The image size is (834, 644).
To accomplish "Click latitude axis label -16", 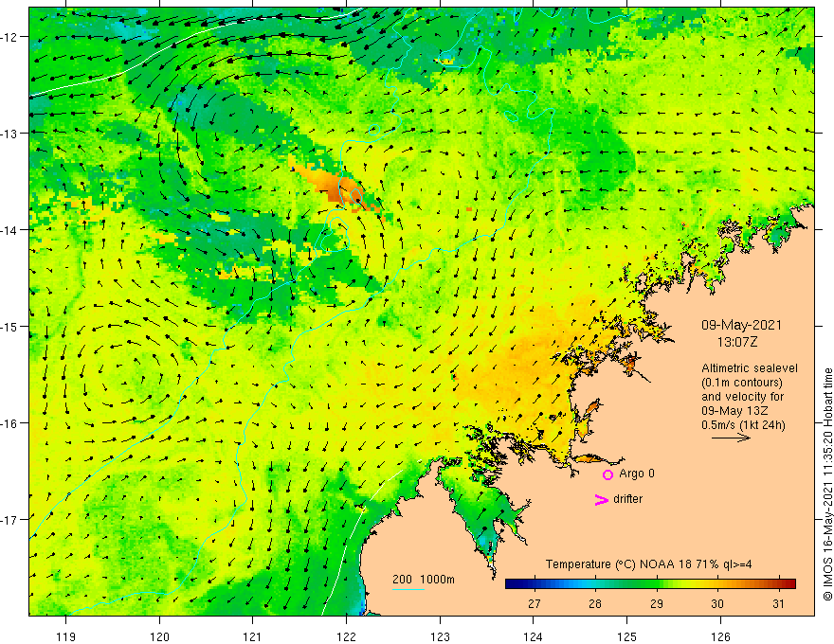I will tap(10, 423).
